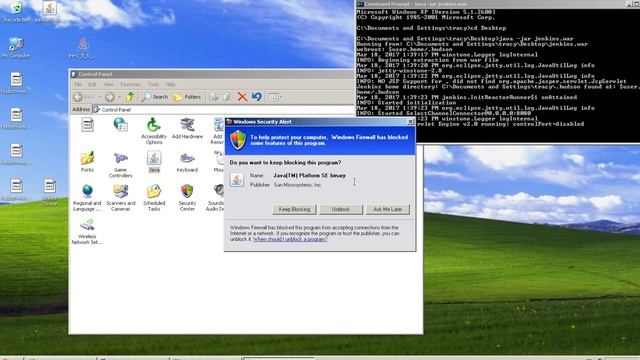Open the Favorites menu in Control Panel

(x=130, y=84)
